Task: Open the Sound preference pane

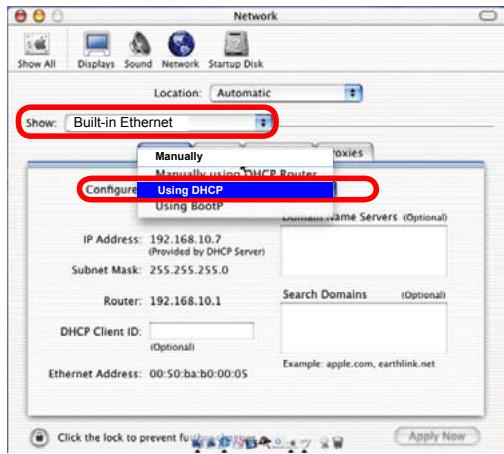Action: [138, 50]
